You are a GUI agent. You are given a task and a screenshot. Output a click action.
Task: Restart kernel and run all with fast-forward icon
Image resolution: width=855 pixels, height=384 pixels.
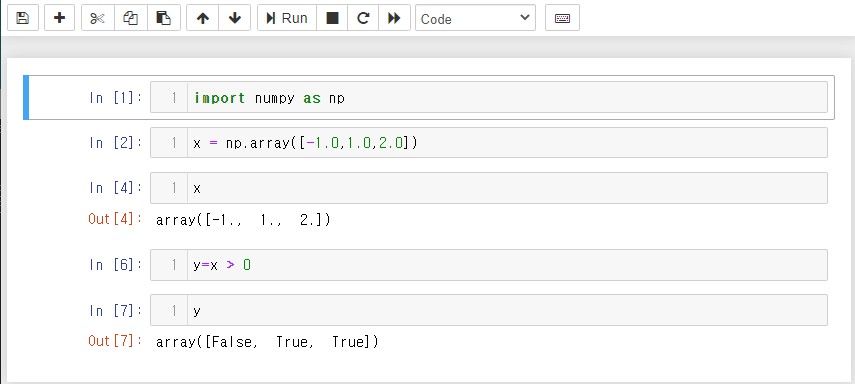[394, 18]
